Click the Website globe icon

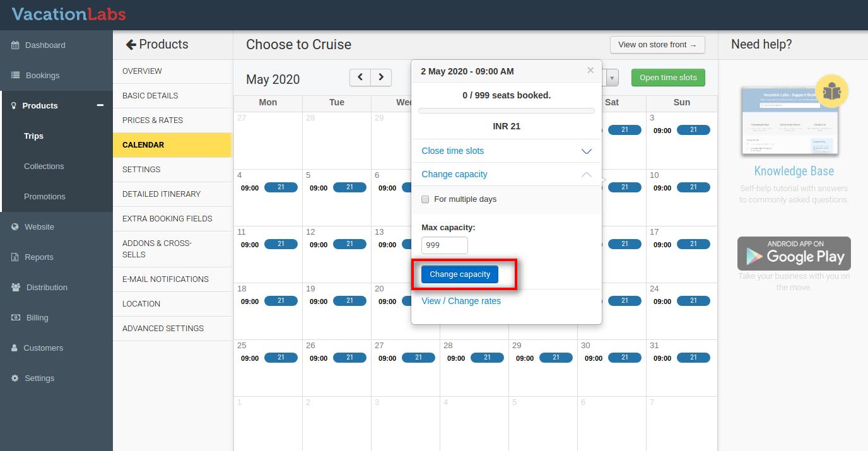click(15, 227)
